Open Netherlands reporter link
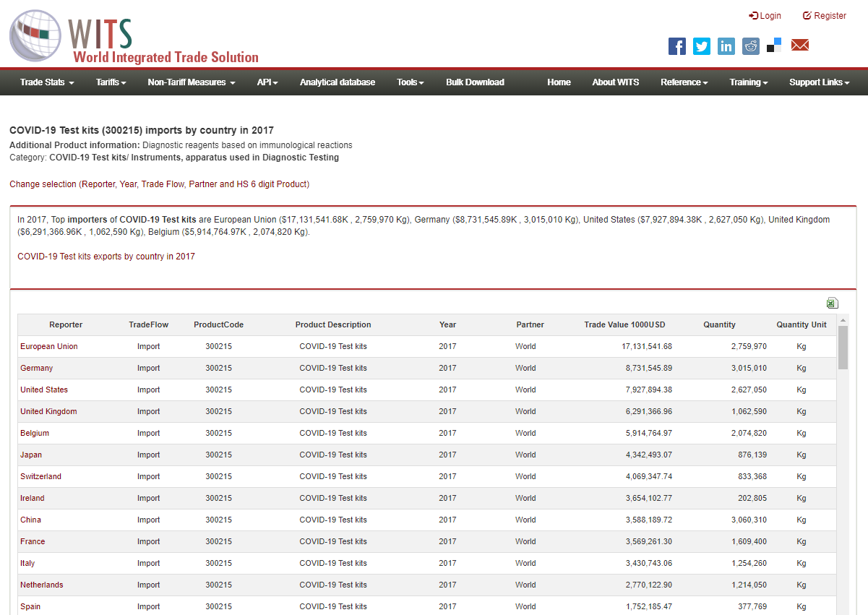868x615 pixels. (42, 585)
